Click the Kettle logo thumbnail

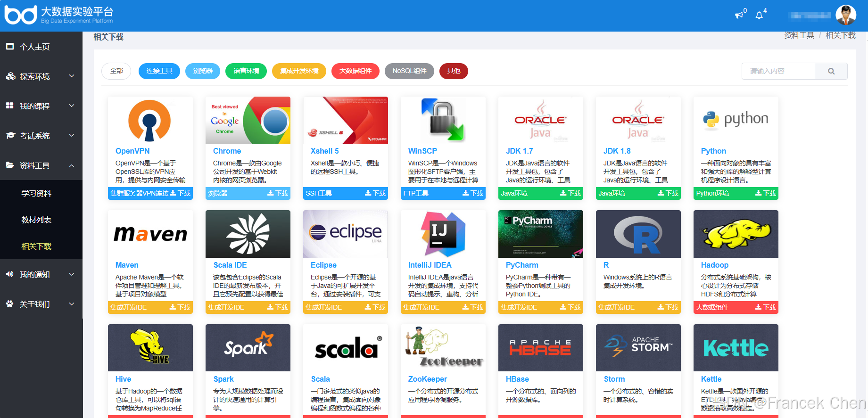point(736,348)
